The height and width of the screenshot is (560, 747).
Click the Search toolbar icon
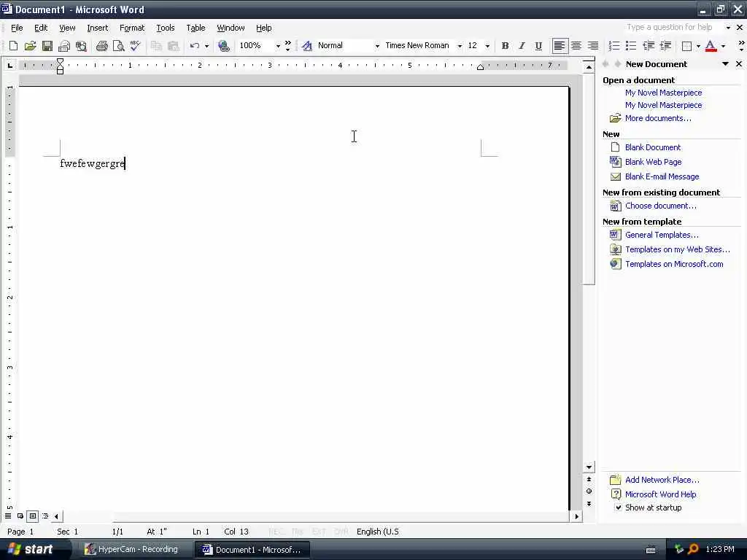click(x=82, y=46)
